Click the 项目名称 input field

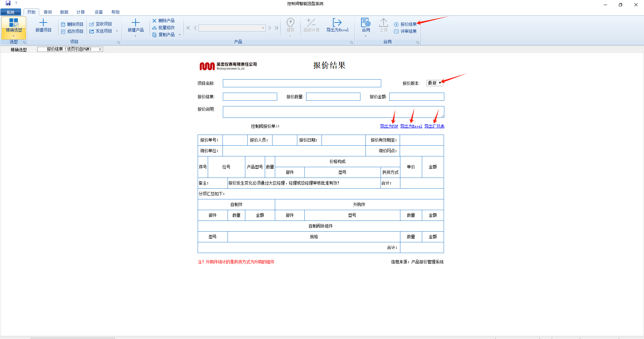(x=302, y=83)
